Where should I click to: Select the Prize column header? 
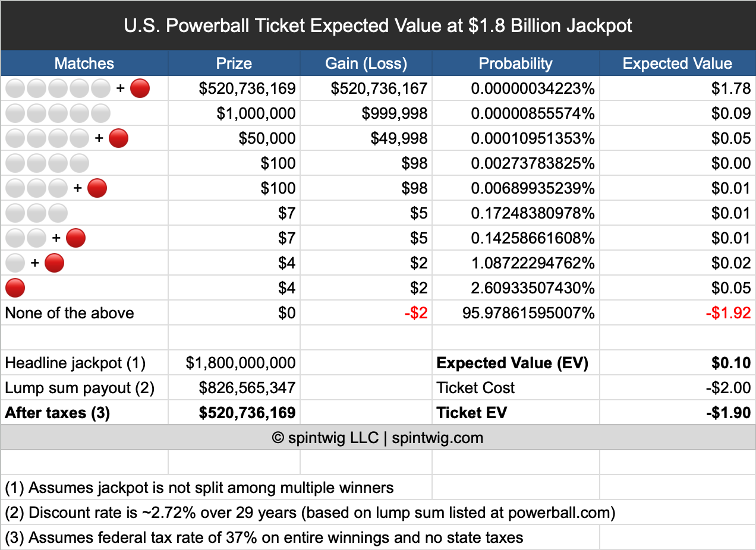coord(234,64)
